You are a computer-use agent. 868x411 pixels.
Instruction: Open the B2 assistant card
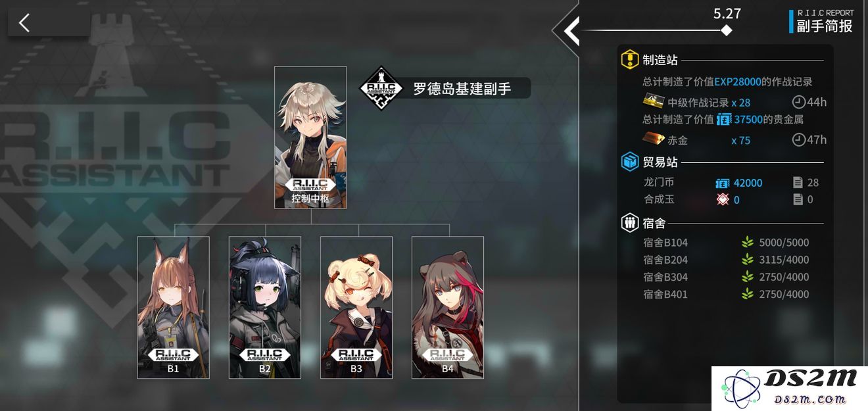point(265,308)
